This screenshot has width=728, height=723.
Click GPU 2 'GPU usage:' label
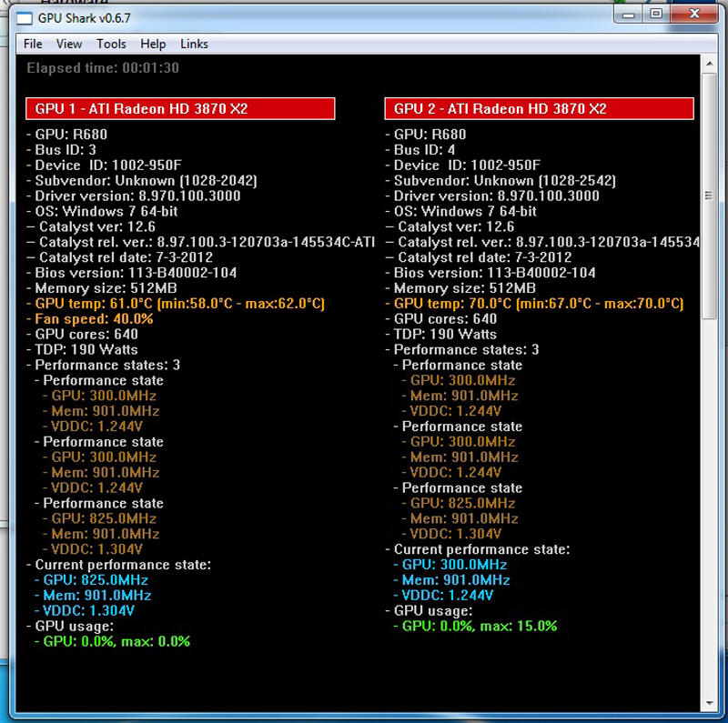[x=429, y=611]
